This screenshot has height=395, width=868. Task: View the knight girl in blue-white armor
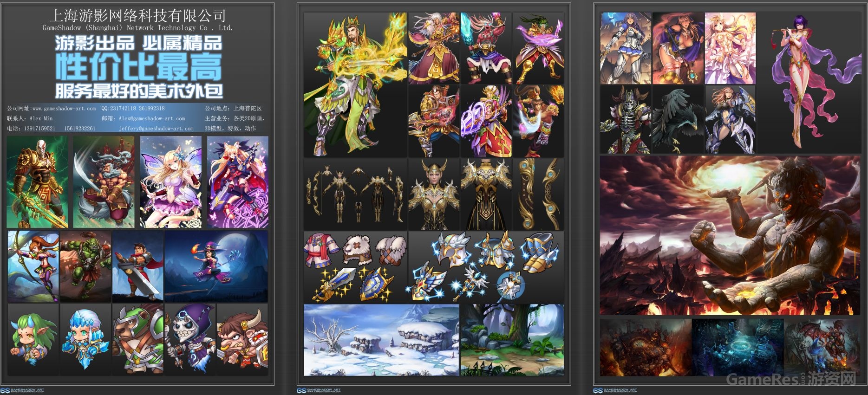tap(626, 48)
